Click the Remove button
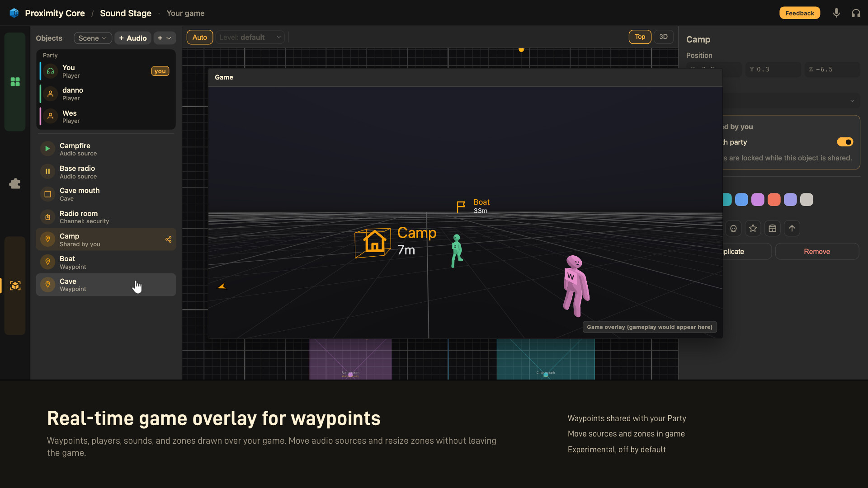The image size is (868, 488). click(817, 252)
